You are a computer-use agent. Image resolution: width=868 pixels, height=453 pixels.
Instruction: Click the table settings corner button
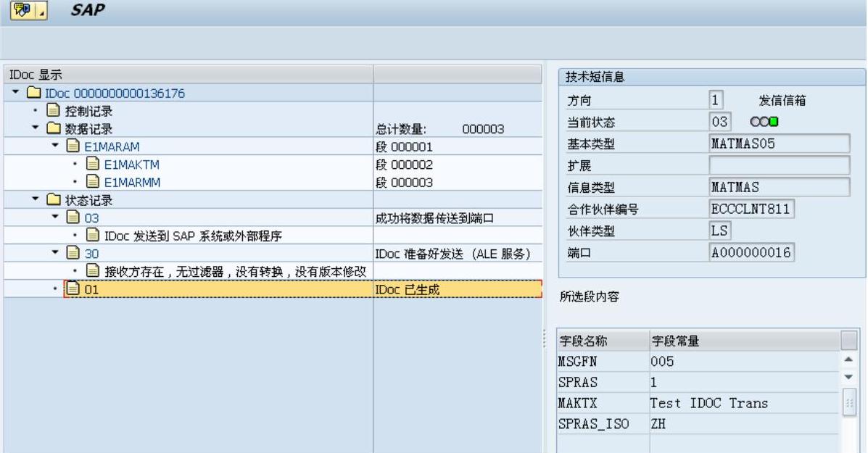(x=848, y=340)
